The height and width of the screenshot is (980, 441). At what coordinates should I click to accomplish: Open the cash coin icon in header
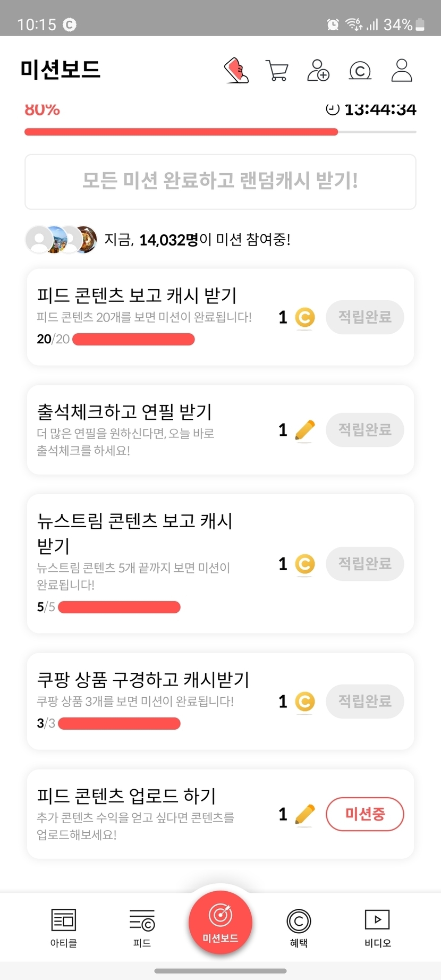(360, 71)
